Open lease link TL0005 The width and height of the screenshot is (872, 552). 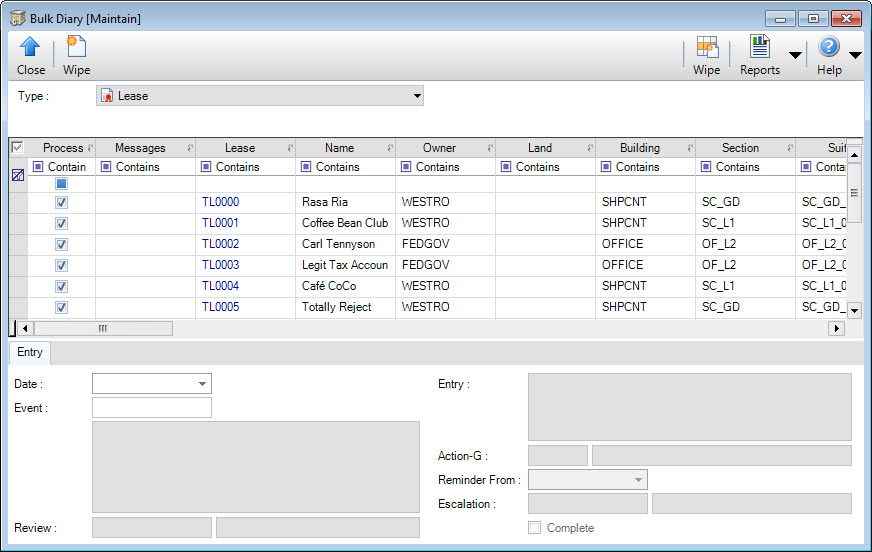[x=220, y=307]
